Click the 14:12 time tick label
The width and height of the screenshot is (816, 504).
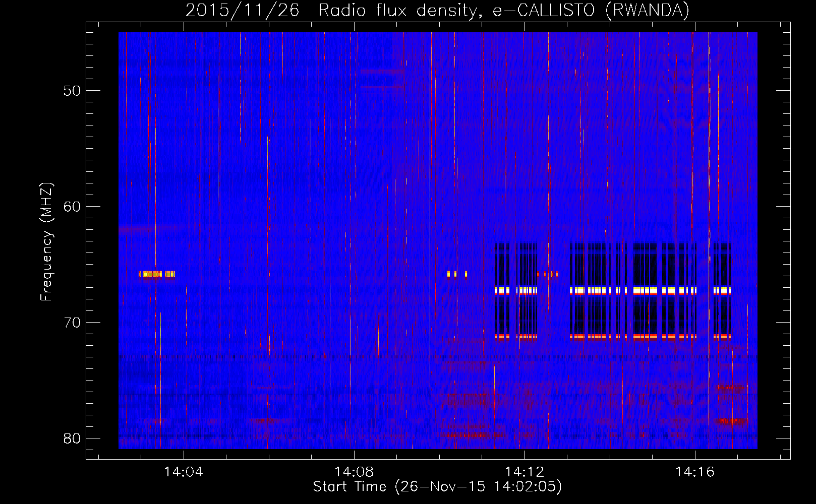(x=524, y=472)
